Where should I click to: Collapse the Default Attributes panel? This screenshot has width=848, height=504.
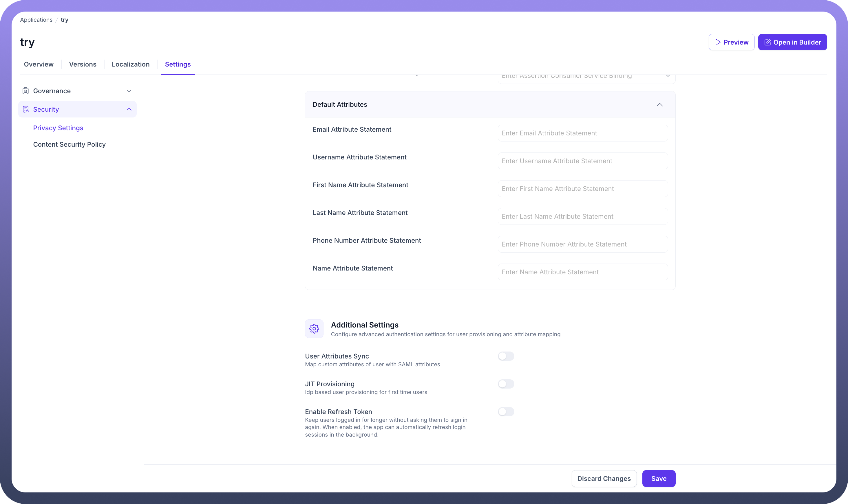659,105
